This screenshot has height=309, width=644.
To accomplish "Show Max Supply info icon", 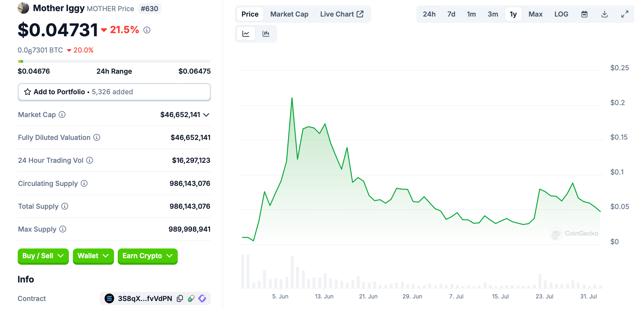I will click(63, 229).
